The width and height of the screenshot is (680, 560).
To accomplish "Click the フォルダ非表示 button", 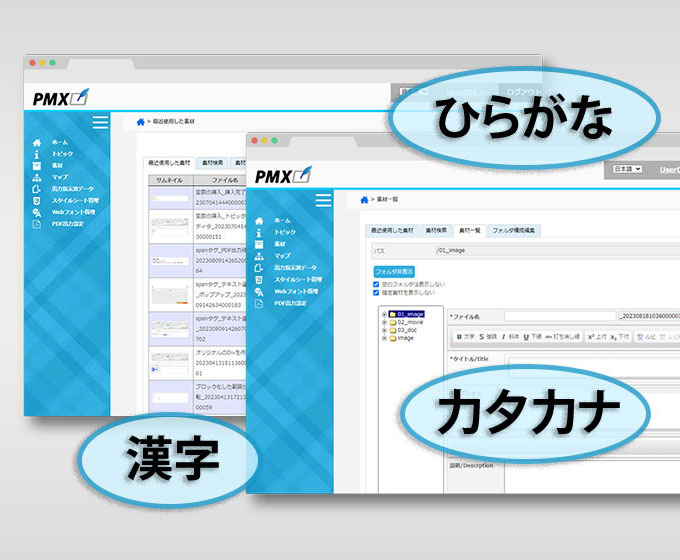I will 391,270.
